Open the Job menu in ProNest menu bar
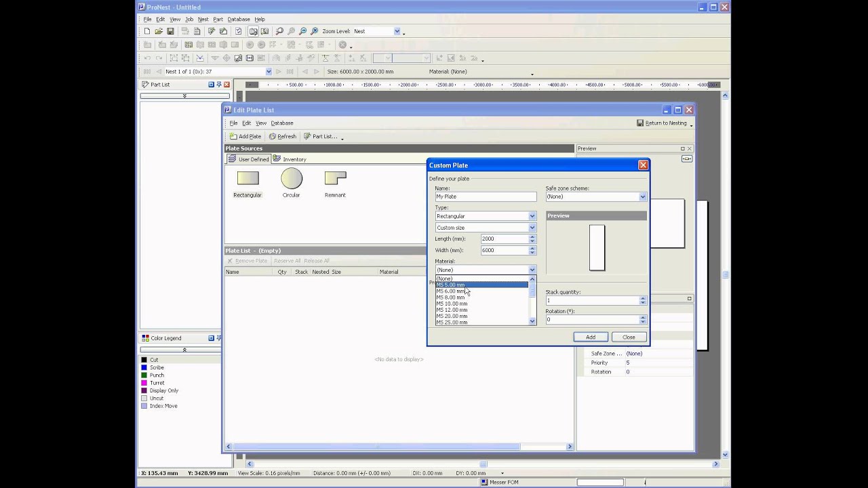Image resolution: width=868 pixels, height=488 pixels. coord(189,20)
